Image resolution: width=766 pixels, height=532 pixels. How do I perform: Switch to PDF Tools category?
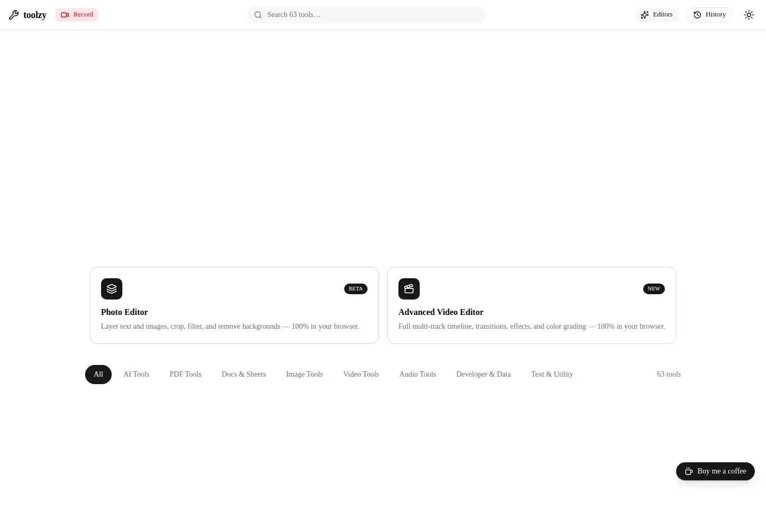186,375
